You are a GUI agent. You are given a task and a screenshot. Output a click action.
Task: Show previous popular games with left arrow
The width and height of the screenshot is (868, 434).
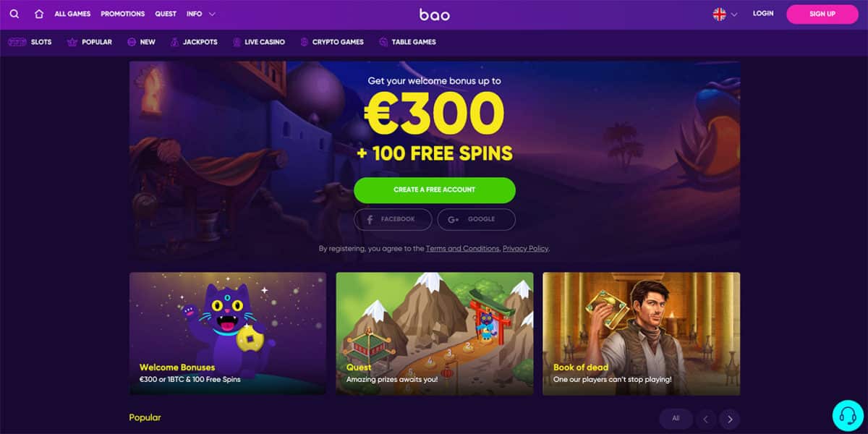(705, 419)
